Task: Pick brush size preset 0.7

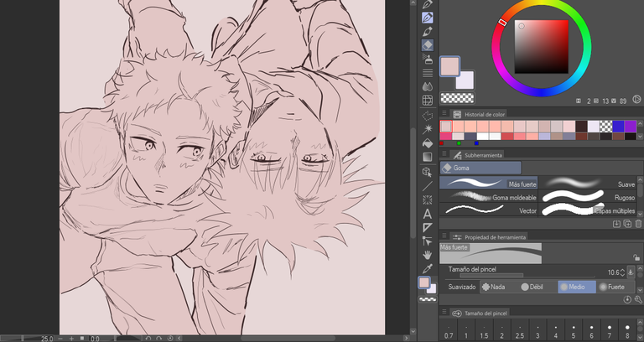Action: pos(449,331)
